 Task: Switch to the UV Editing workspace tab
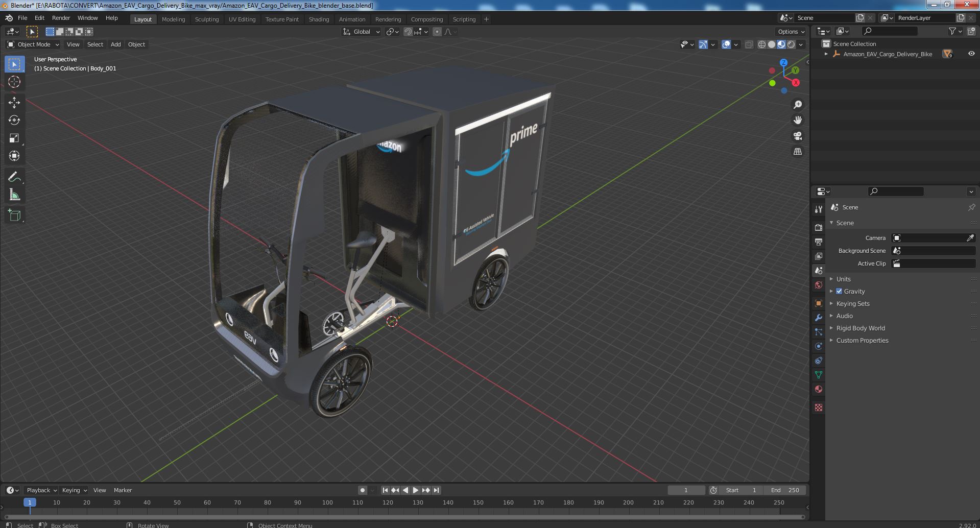242,19
